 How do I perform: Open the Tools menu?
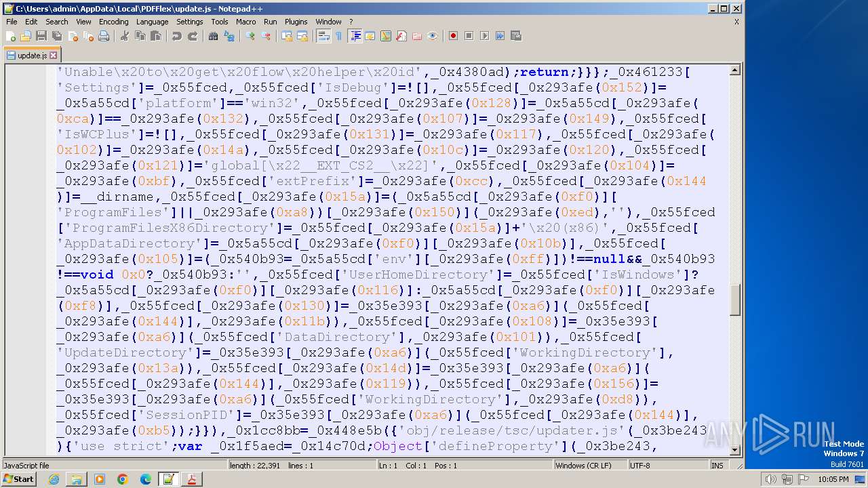[219, 22]
